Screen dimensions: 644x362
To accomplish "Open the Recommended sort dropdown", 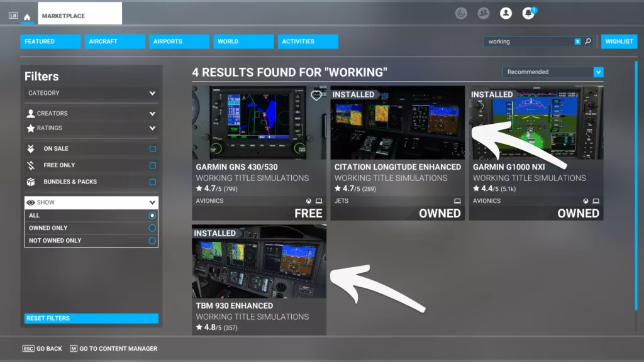I will 552,72.
